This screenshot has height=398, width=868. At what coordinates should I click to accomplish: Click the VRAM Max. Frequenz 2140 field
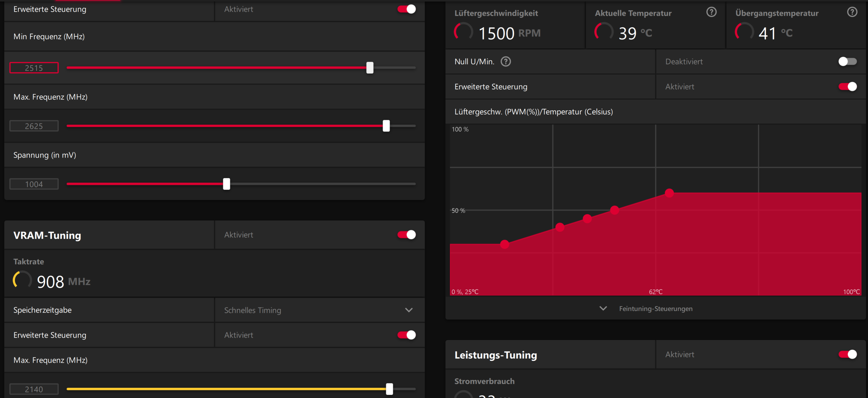[x=34, y=389]
